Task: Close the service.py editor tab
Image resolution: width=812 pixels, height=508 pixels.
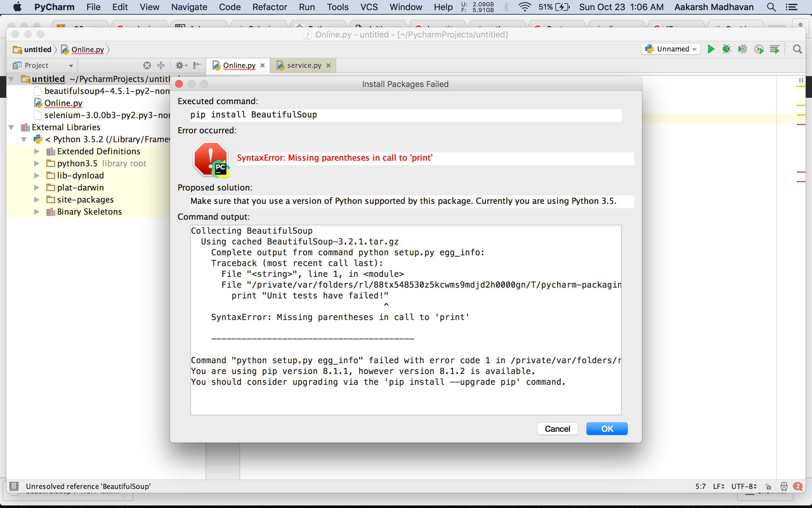Action: pos(329,65)
